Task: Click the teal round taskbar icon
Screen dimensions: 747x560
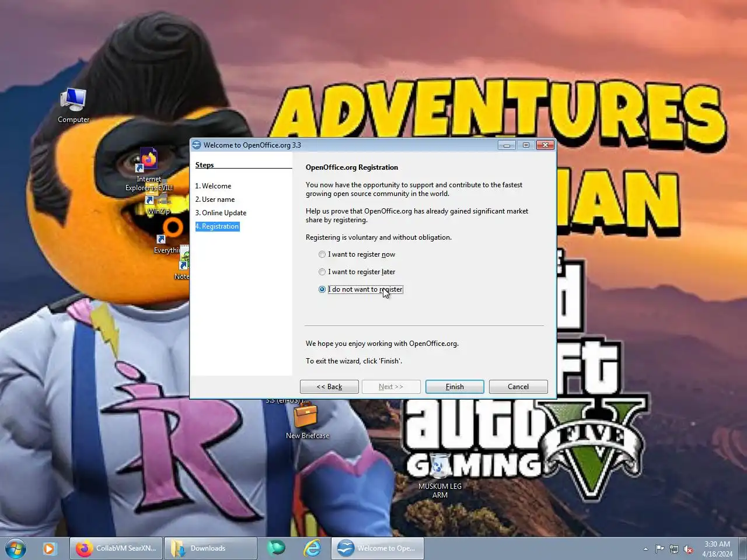Action: pyautogui.click(x=276, y=548)
